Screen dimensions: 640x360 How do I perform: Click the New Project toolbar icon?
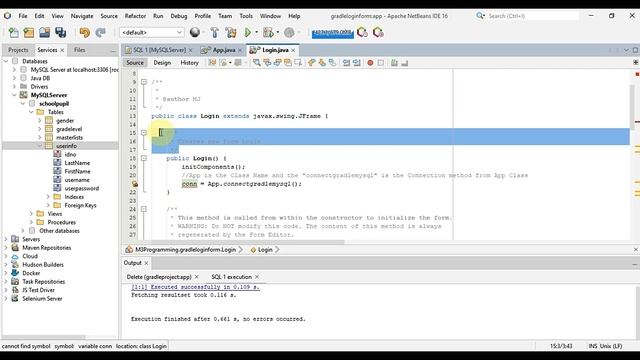click(x=29, y=32)
